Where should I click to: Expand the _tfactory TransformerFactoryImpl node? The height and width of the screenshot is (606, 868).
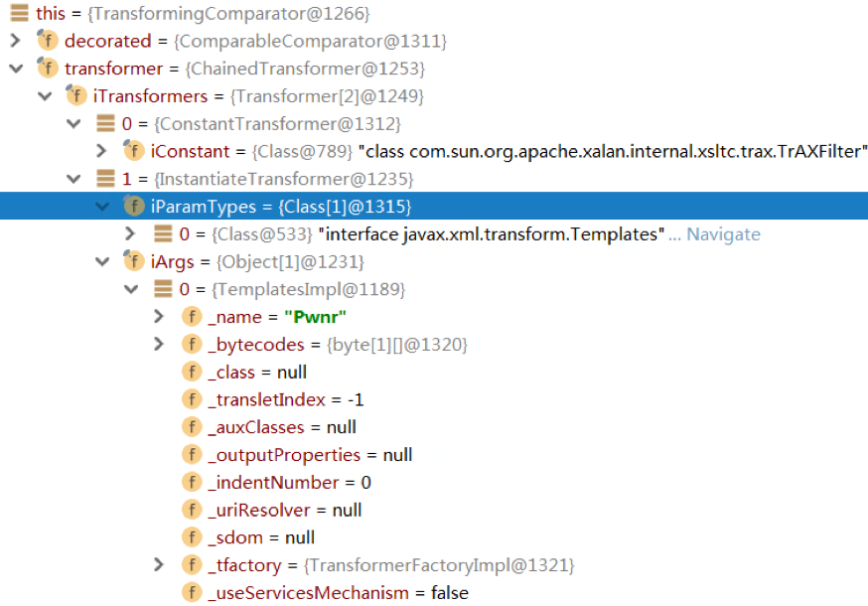click(x=159, y=564)
